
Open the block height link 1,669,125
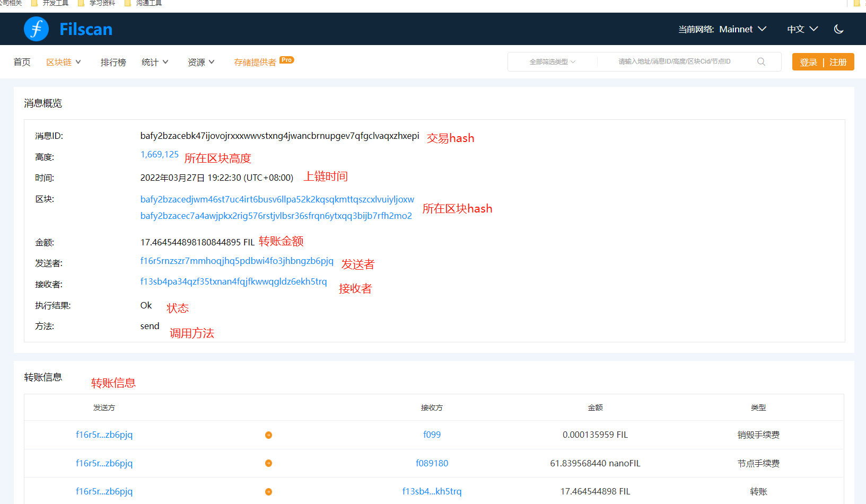[159, 154]
